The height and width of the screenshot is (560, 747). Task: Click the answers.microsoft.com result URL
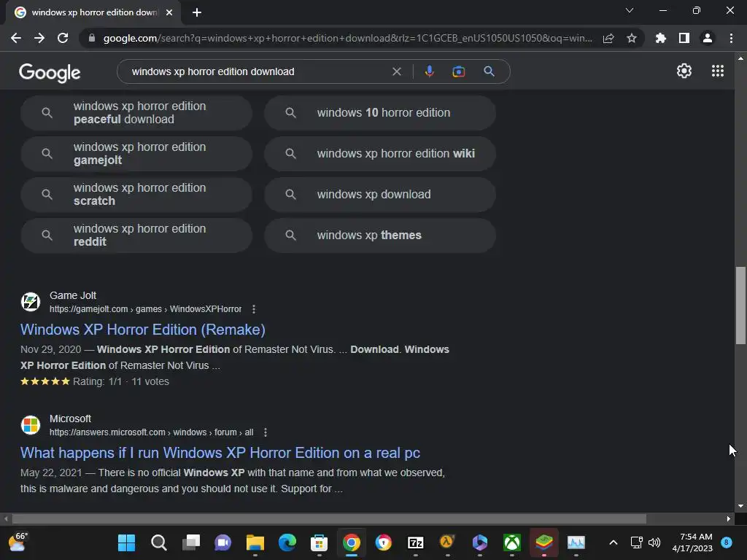(152, 432)
